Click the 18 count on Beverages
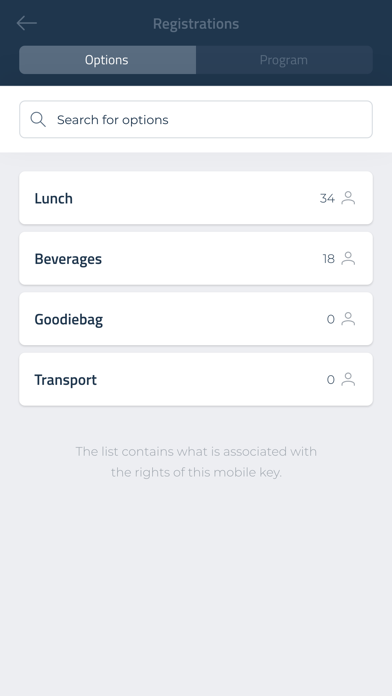This screenshot has height=696, width=392. tap(329, 258)
